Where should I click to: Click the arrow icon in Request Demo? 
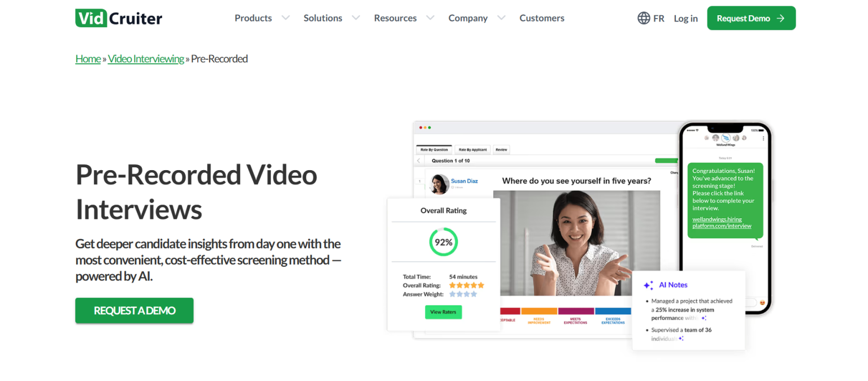(x=780, y=18)
